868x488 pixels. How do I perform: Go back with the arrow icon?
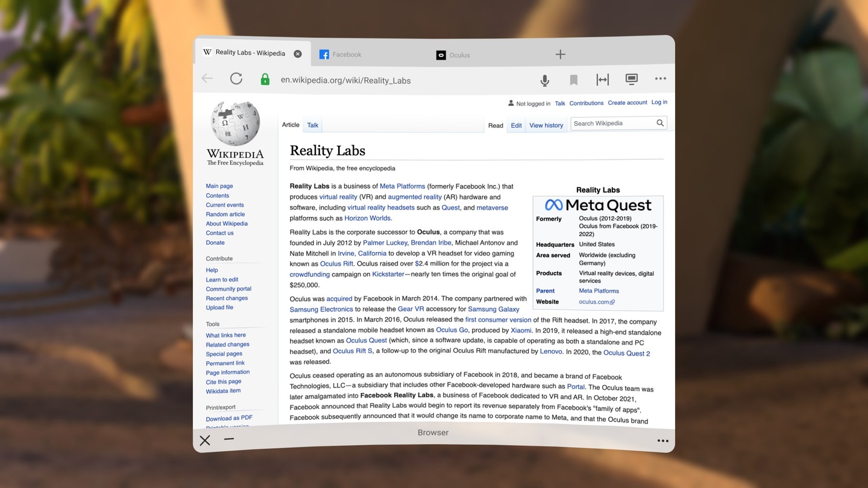pos(207,78)
